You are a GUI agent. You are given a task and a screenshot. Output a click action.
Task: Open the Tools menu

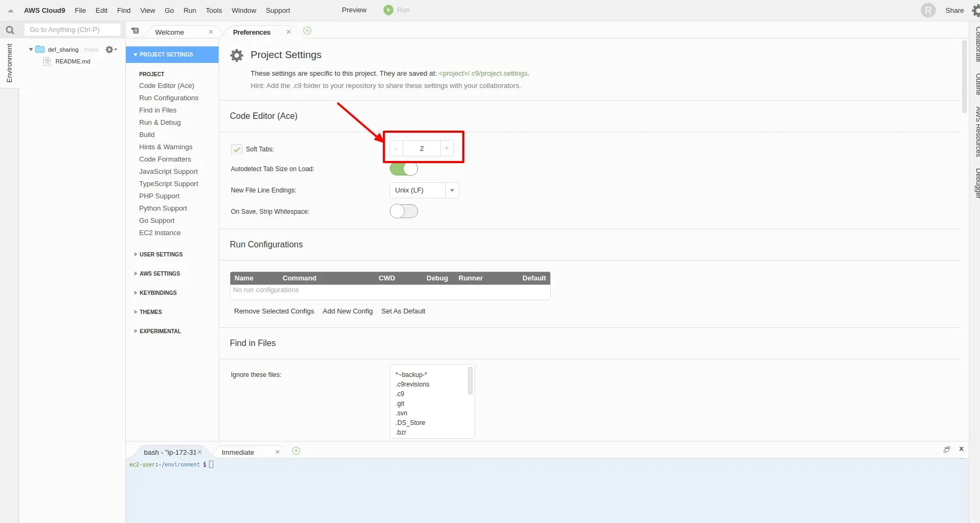tap(214, 10)
